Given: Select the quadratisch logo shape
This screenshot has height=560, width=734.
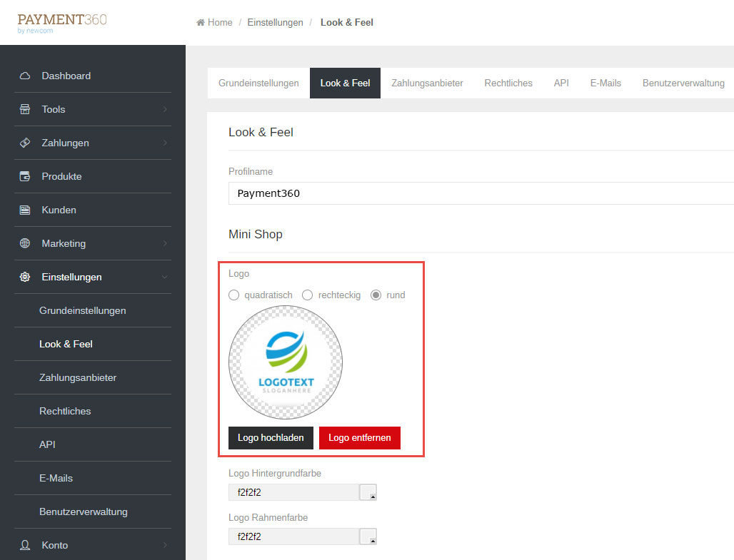Looking at the screenshot, I should 233,295.
